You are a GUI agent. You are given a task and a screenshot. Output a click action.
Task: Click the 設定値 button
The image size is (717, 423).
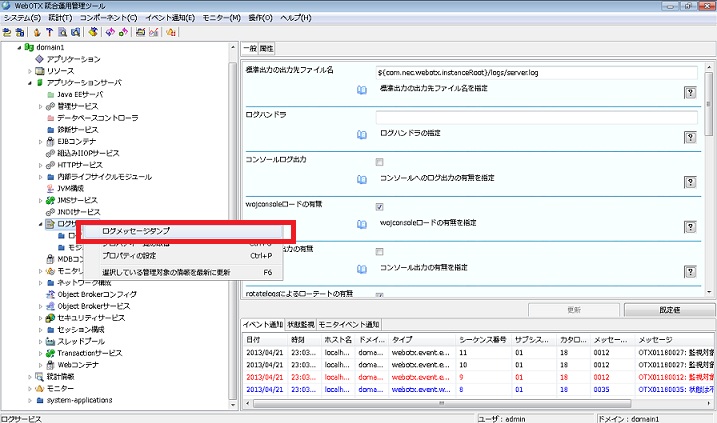click(669, 310)
